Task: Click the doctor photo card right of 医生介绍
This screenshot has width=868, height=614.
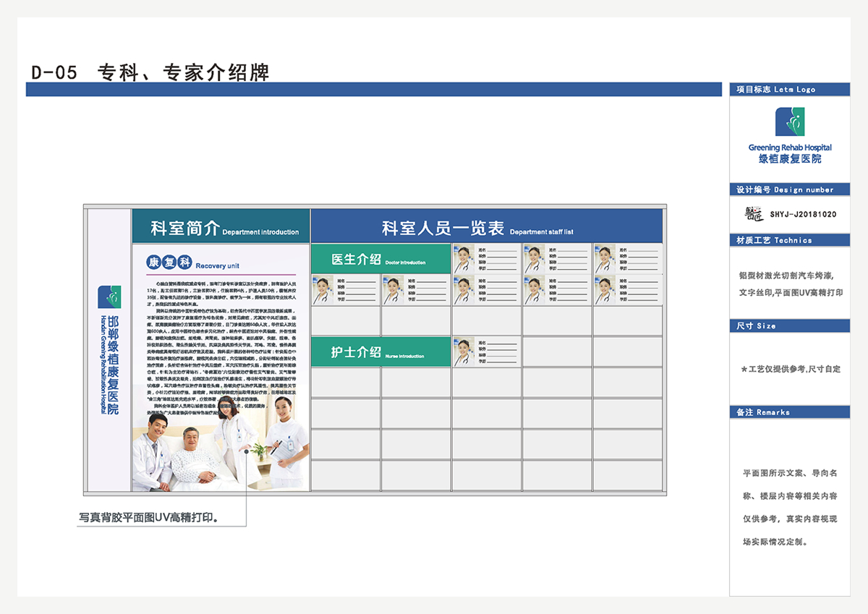Action: (x=486, y=259)
